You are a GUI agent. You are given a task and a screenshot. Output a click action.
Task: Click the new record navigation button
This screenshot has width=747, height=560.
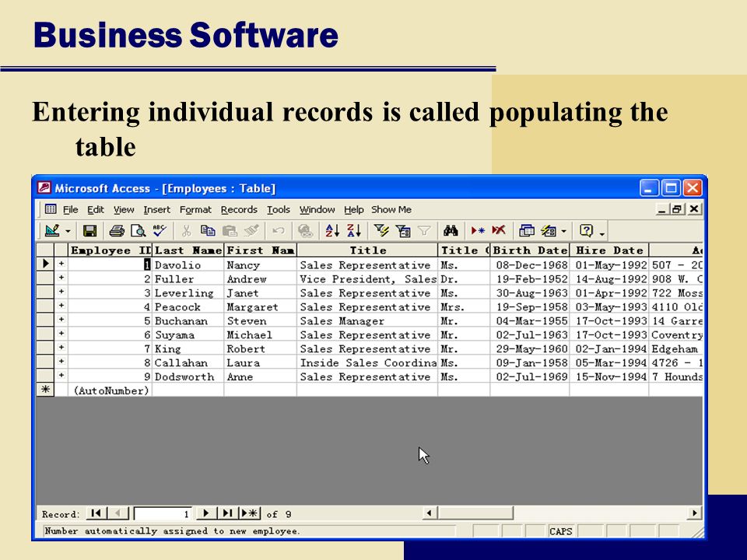point(250,513)
